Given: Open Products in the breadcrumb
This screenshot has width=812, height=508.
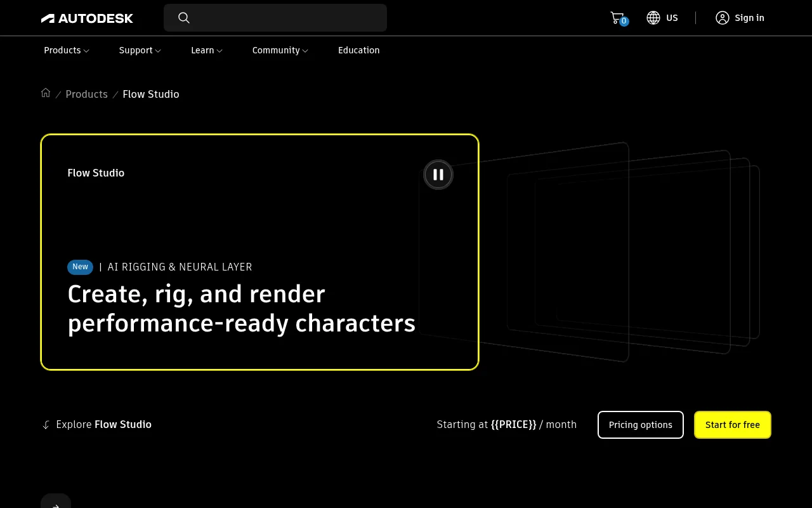Looking at the screenshot, I should point(87,94).
